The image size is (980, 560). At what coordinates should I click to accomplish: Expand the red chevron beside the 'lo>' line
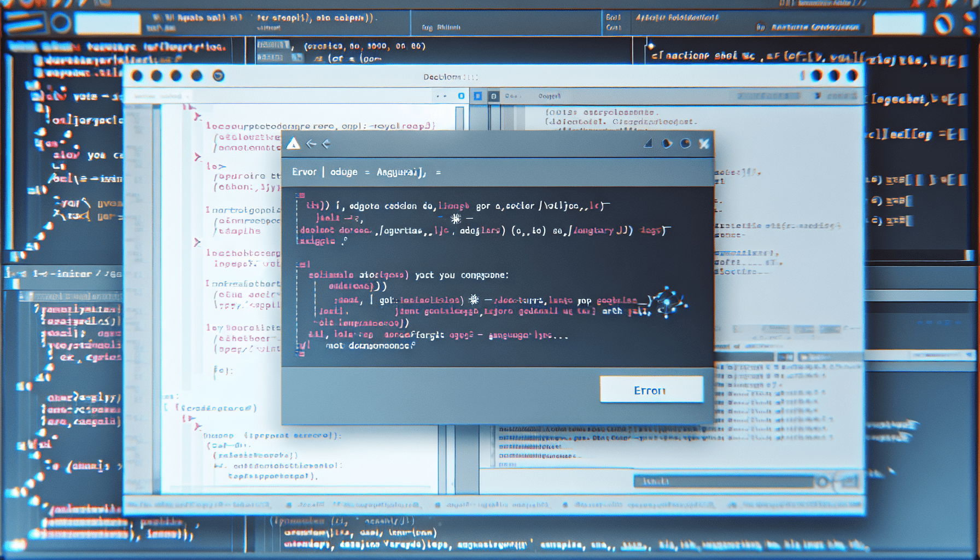point(198,157)
